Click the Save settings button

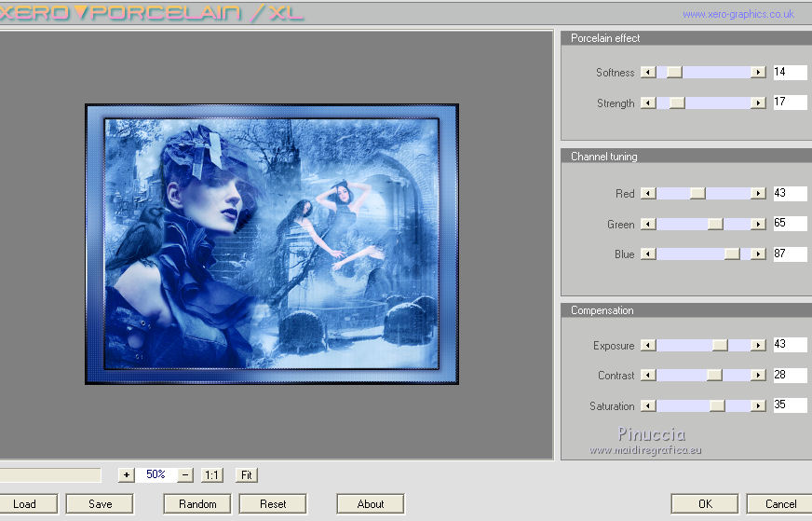[100, 504]
